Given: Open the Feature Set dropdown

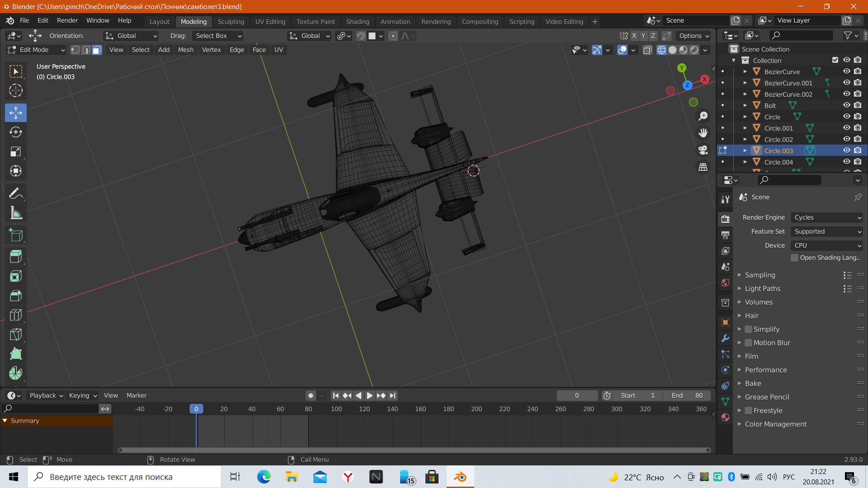Looking at the screenshot, I should 827,231.
